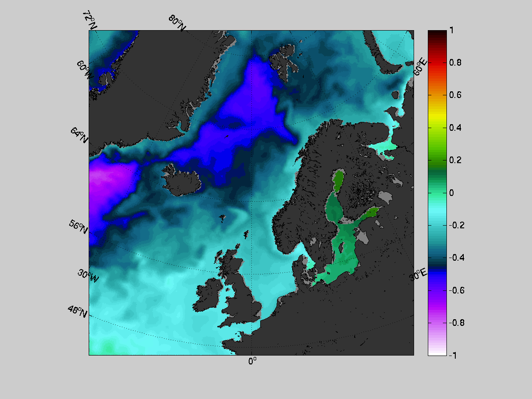Image resolution: width=532 pixels, height=399 pixels.
Task: Click the colorbar tick label 0
Action: 451,193
